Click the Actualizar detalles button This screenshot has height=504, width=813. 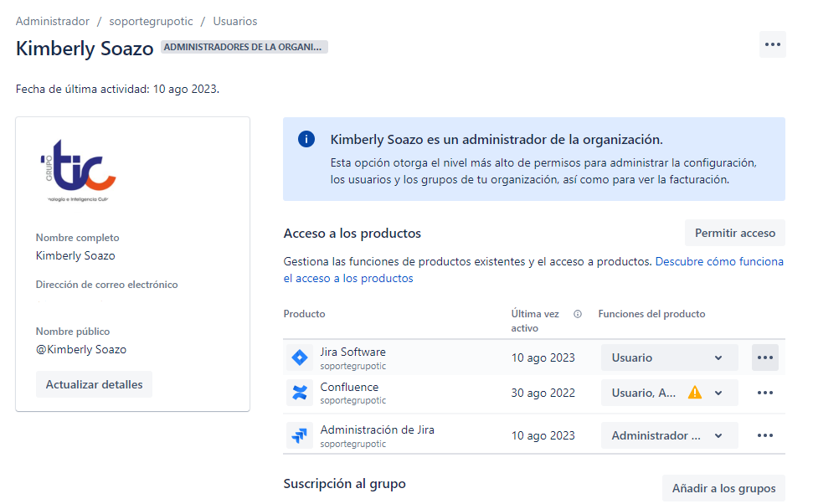tap(94, 385)
